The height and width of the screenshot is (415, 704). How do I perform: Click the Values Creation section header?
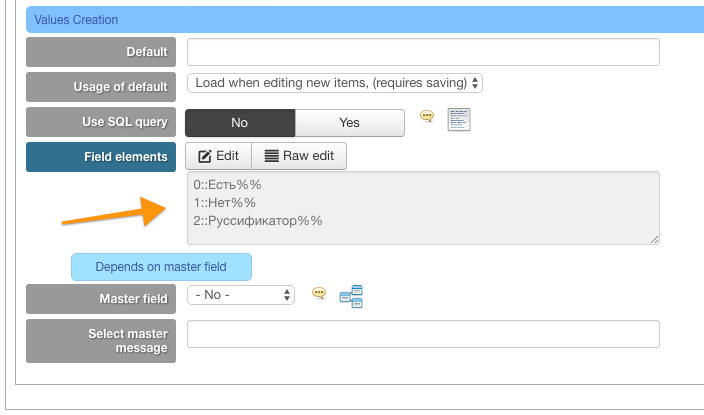(365, 20)
